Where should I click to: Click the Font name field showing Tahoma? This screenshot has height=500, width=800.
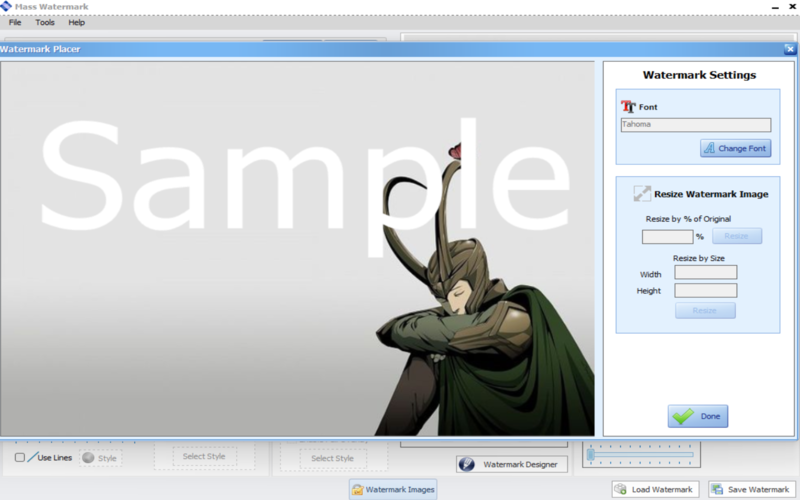coord(696,125)
